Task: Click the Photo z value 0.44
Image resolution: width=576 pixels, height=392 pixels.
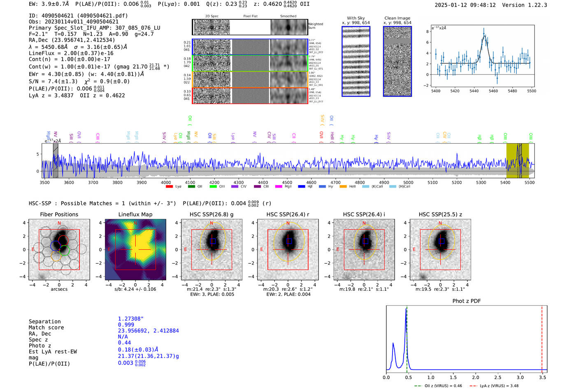Action: point(124,343)
